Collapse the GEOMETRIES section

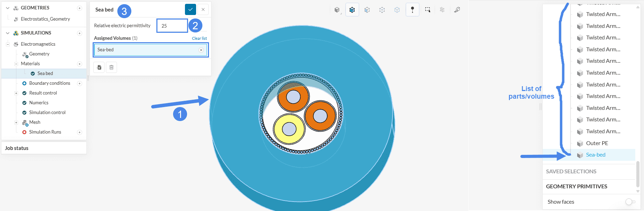point(8,8)
